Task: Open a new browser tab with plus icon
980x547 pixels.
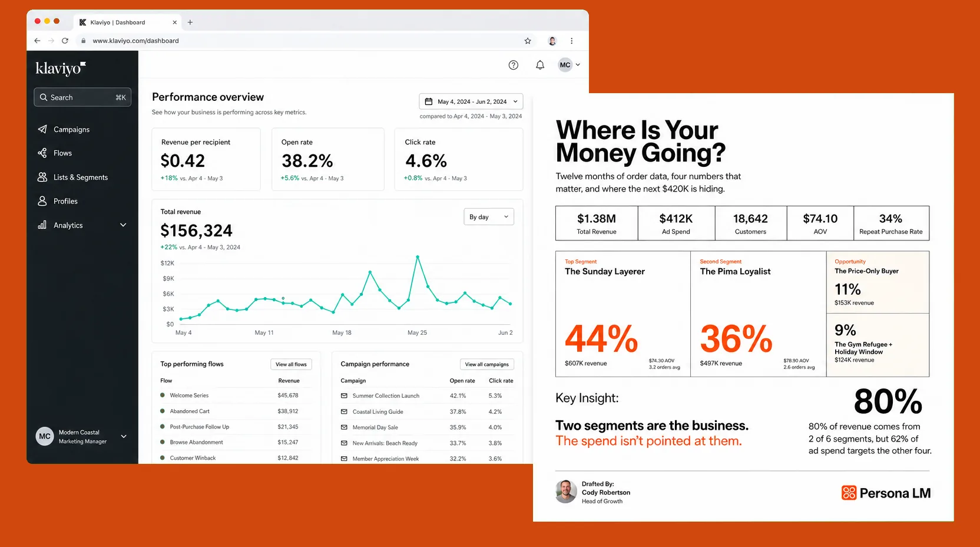Action: coord(190,22)
